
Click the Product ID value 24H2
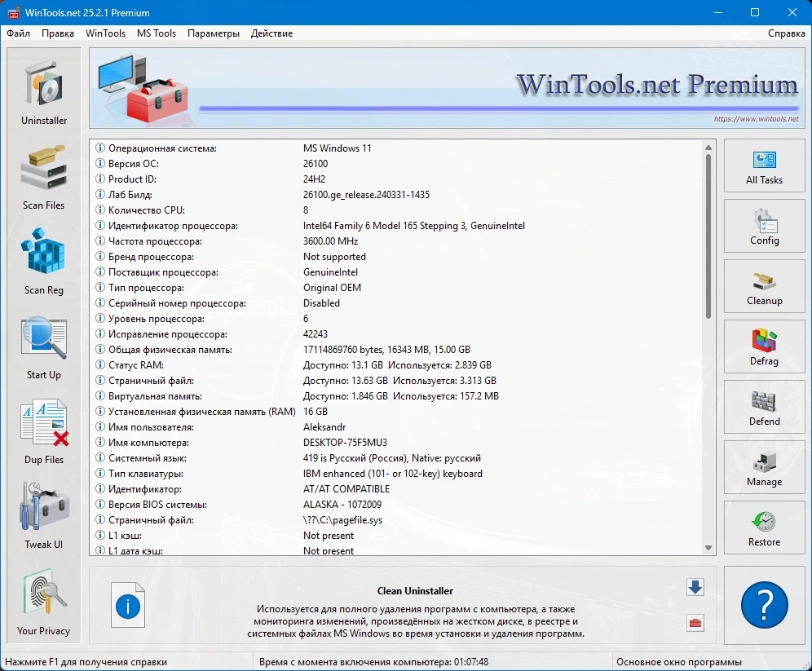click(315, 179)
